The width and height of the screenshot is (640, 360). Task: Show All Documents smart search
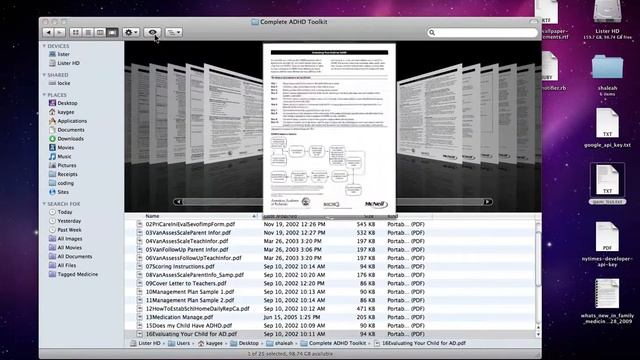71,257
